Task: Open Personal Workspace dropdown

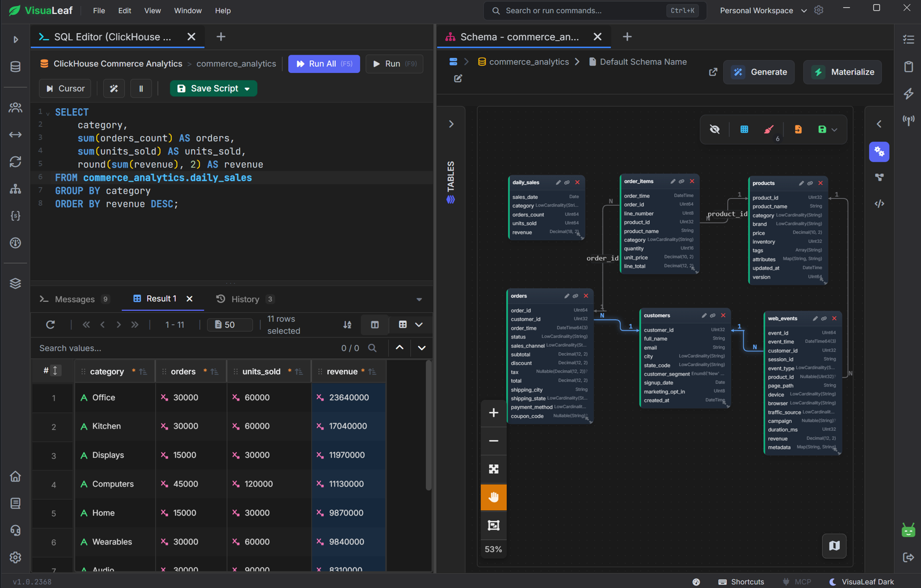Action: [x=763, y=10]
